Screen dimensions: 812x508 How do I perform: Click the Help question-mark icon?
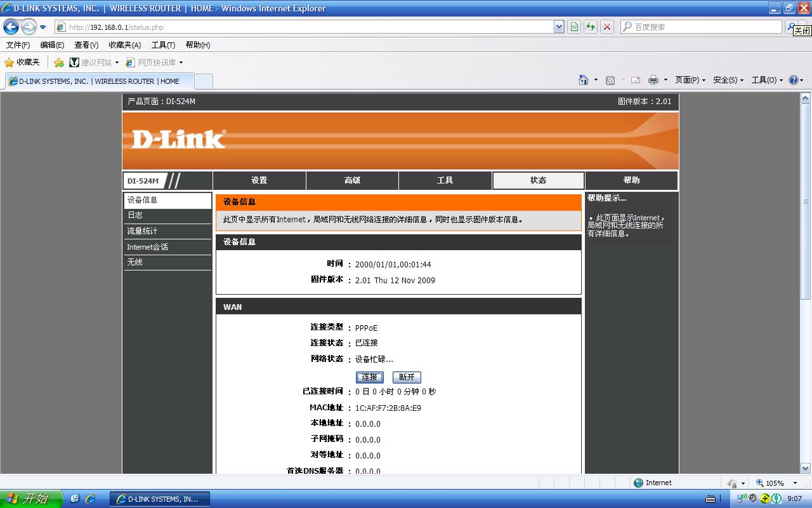(x=793, y=80)
